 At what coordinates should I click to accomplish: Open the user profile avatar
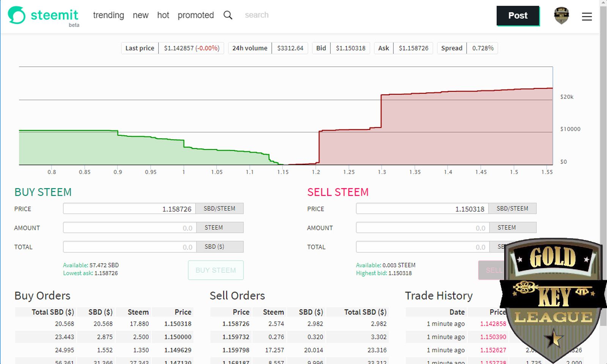pos(561,16)
